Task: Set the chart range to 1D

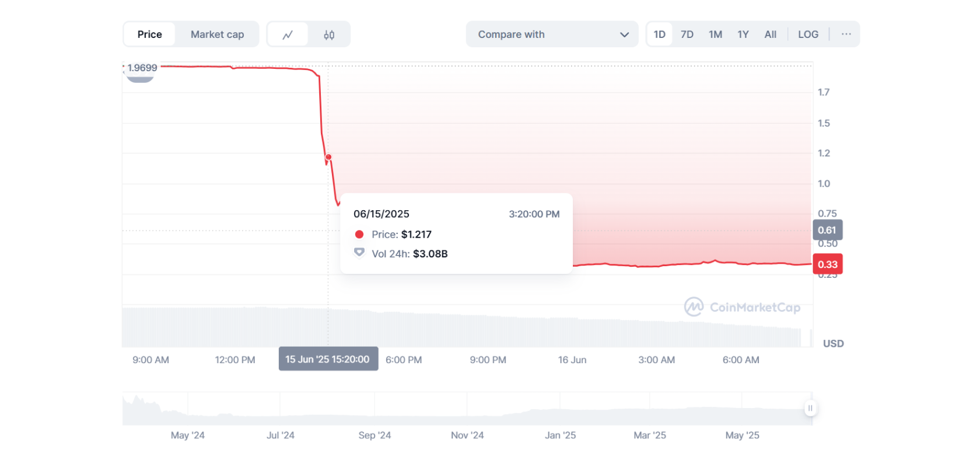Action: coord(660,34)
